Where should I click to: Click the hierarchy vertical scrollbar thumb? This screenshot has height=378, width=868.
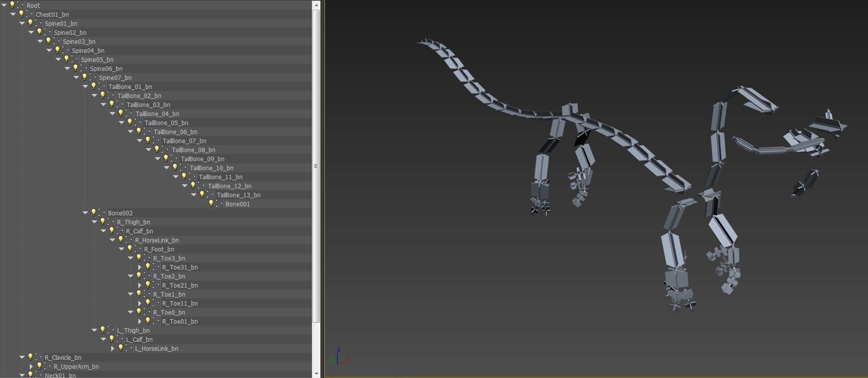[316, 166]
